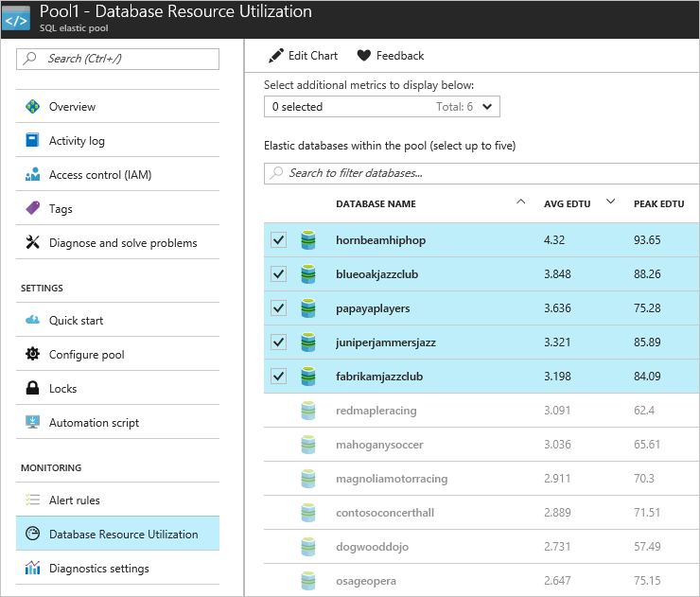Select the dogwooddojo database name
This screenshot has height=597, width=700.
coord(372,547)
